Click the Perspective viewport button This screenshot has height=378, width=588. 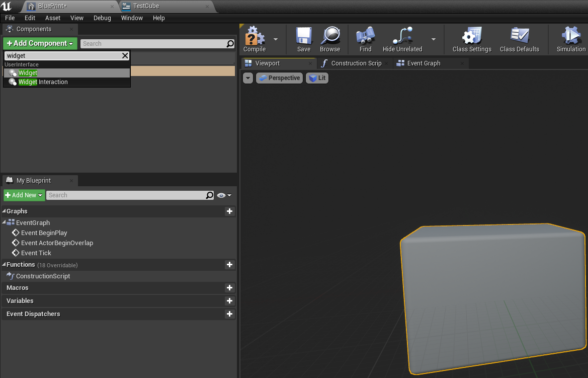tap(279, 78)
